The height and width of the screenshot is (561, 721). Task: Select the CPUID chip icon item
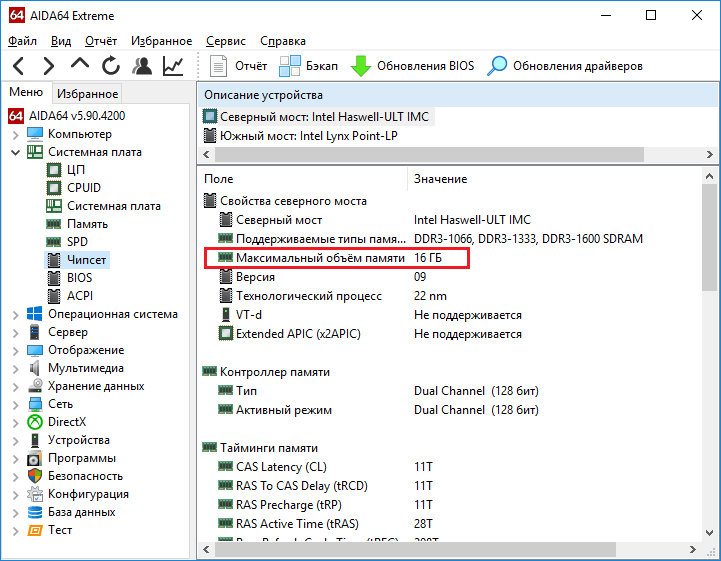[54, 188]
